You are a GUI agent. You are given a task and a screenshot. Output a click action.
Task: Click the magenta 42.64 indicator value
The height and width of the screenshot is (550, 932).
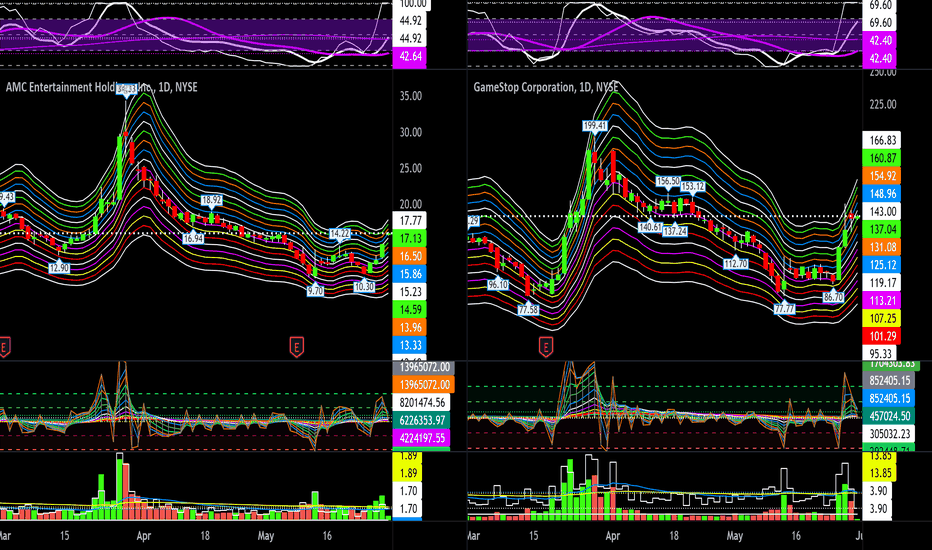(x=410, y=56)
